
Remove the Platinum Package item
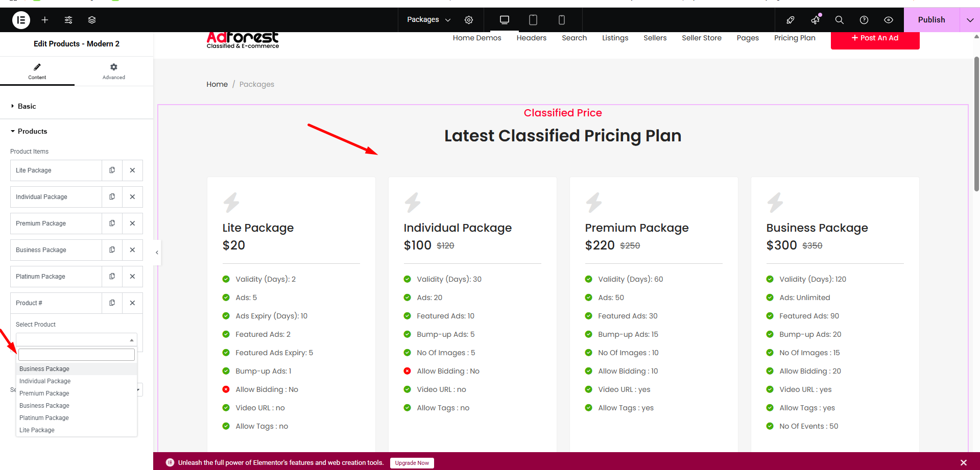[x=132, y=277]
